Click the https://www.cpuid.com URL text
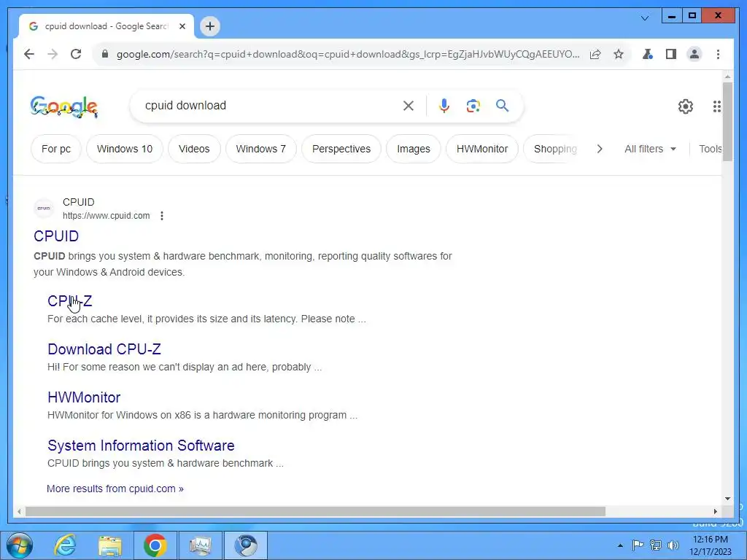747x560 pixels. [107, 216]
